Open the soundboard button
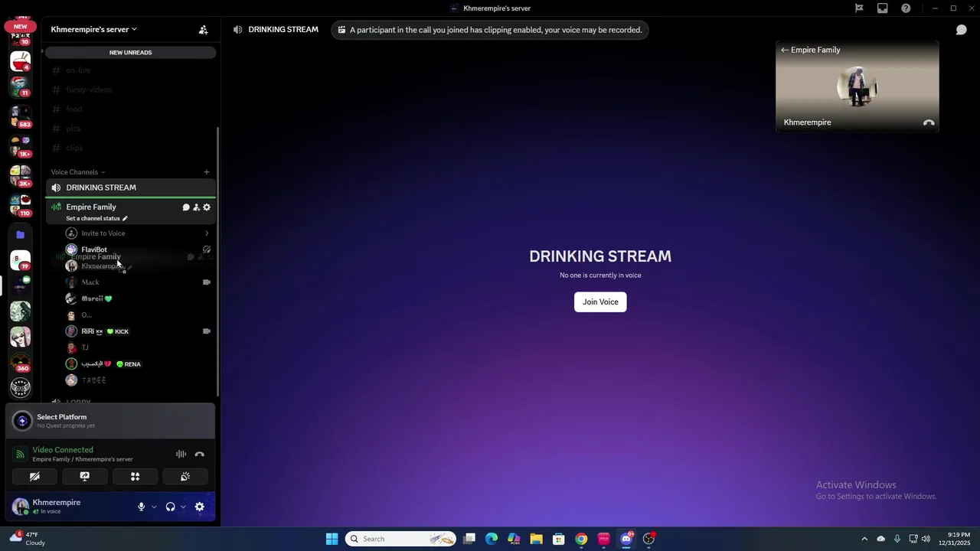The height and width of the screenshot is (551, 980). (185, 476)
